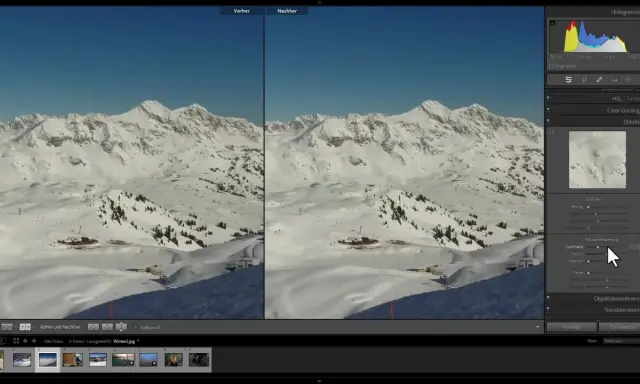Screen dimensions: 640x384
Task: Expand the Objektivkorrekturen panel
Action: pos(616,299)
